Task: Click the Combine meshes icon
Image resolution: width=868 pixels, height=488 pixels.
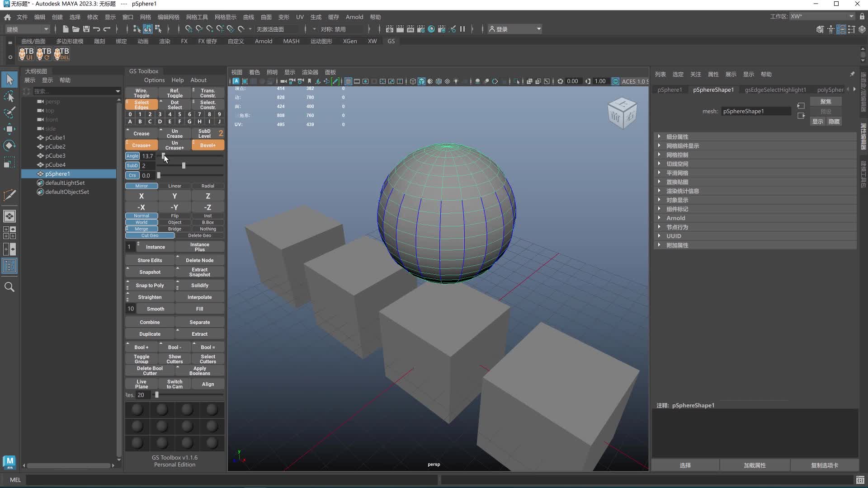Action: (149, 322)
